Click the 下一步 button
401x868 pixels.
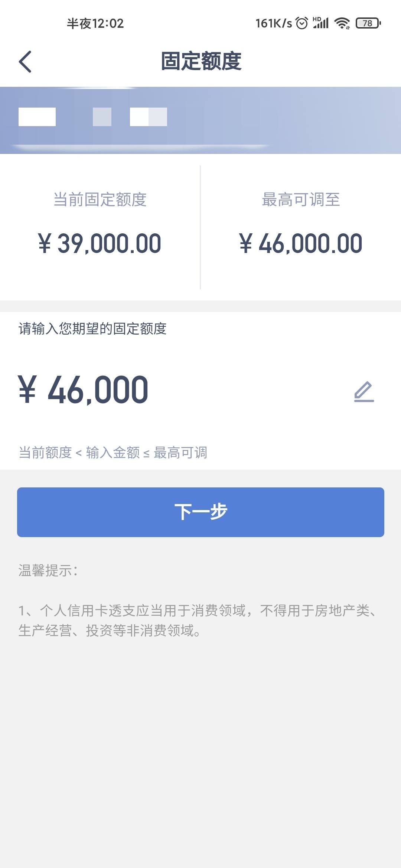coord(200,512)
